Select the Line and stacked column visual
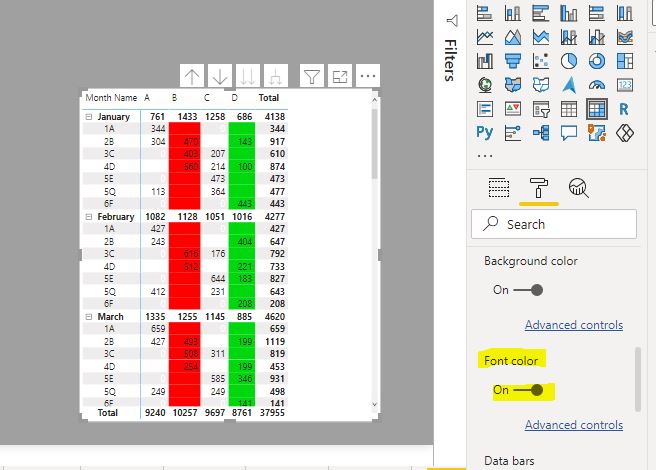The image size is (656, 470). [569, 37]
